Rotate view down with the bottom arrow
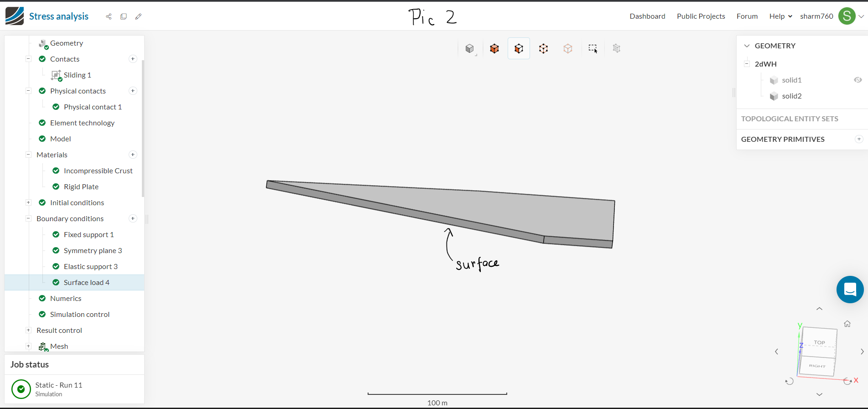This screenshot has width=868, height=409. [820, 394]
